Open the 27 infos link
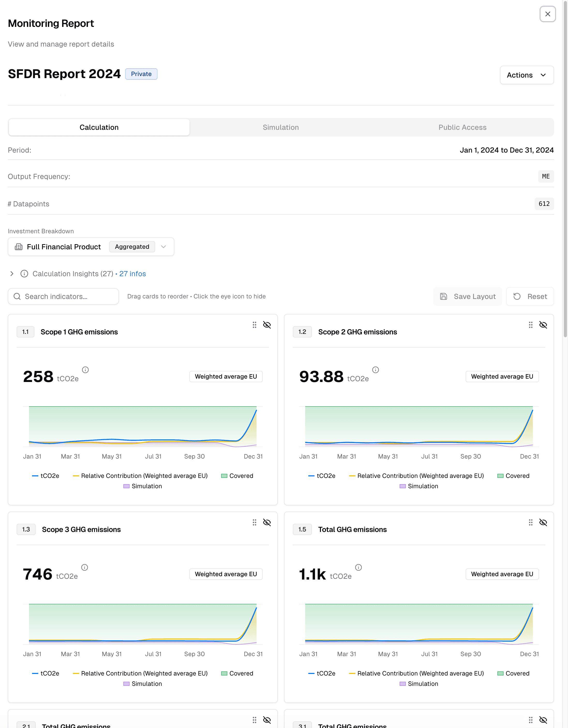 [132, 274]
